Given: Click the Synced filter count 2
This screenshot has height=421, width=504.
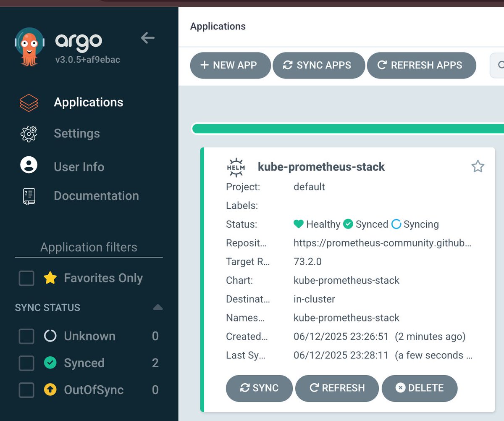Looking at the screenshot, I should tap(155, 363).
